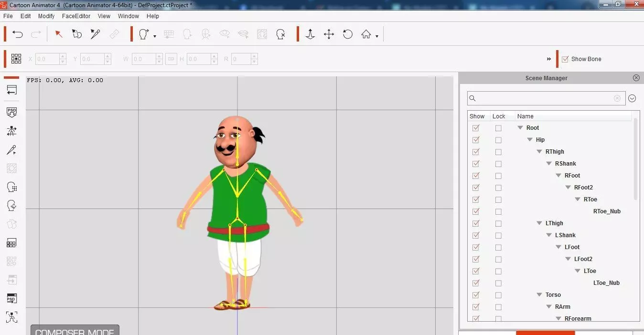The height and width of the screenshot is (335, 644).
Task: Click the Undo arrow icon
Action: coord(18,34)
